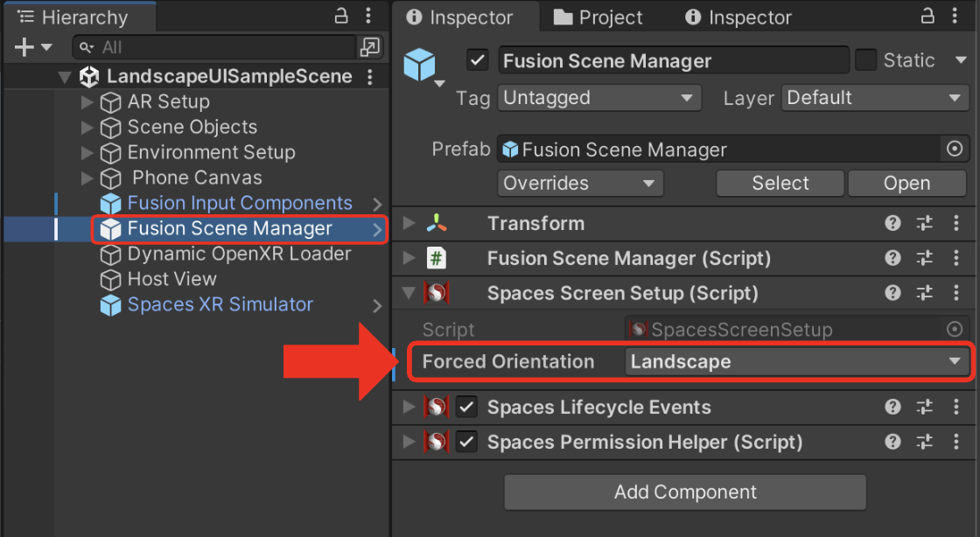This screenshot has height=537, width=980.
Task: Expand the Spaces Lifecycle Events component
Action: 409,407
